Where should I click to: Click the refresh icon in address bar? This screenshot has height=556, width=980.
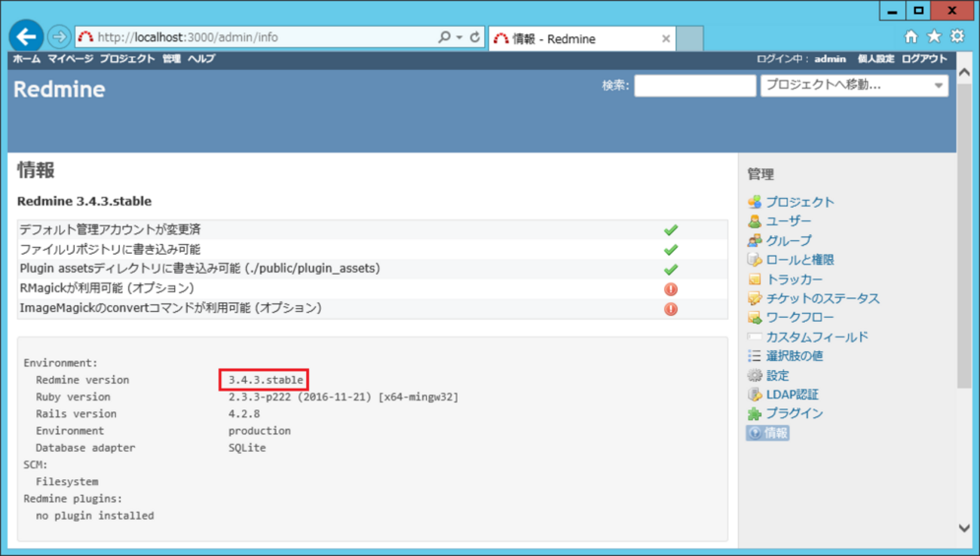[475, 37]
